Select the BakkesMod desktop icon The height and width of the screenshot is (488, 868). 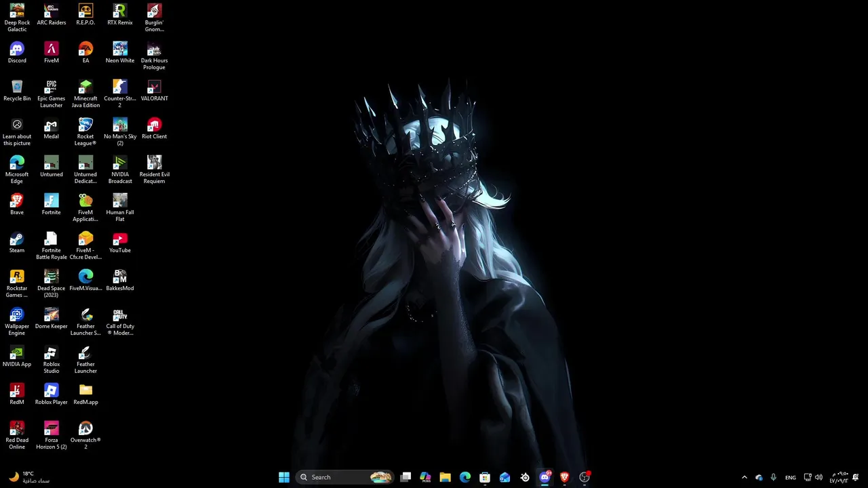point(120,281)
